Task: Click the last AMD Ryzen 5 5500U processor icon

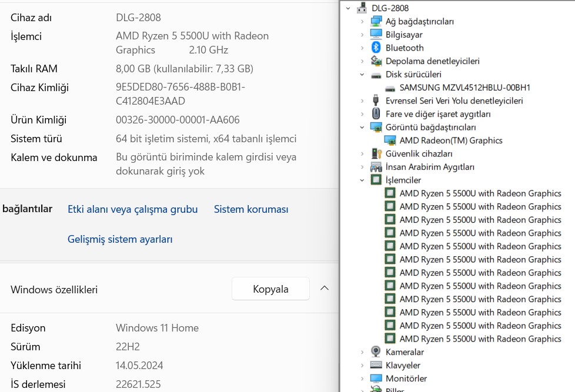Action: click(x=390, y=339)
